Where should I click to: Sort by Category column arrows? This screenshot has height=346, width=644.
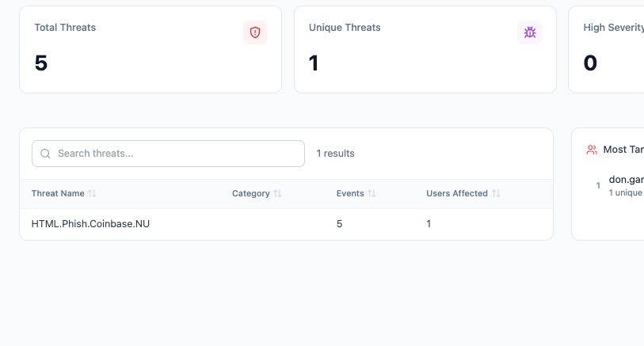tap(278, 193)
